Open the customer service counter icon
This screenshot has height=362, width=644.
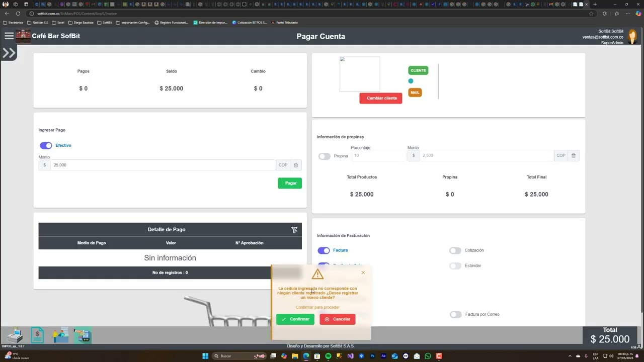[x=60, y=335]
